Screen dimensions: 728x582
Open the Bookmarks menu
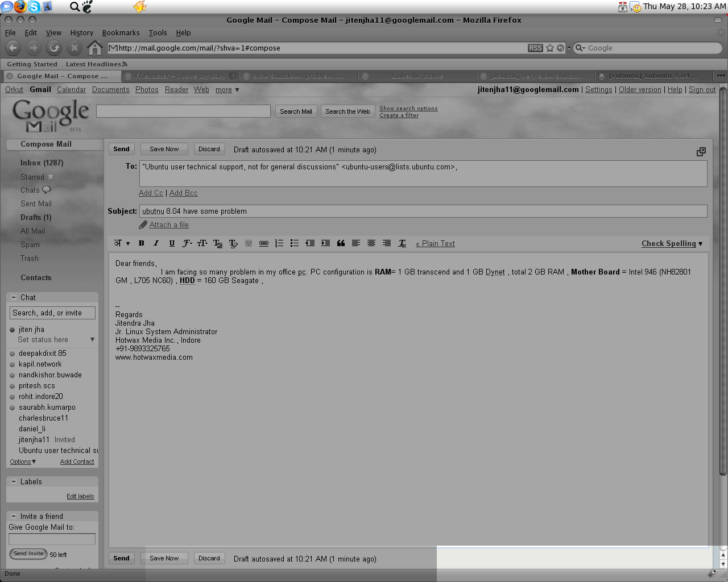pyautogui.click(x=121, y=33)
